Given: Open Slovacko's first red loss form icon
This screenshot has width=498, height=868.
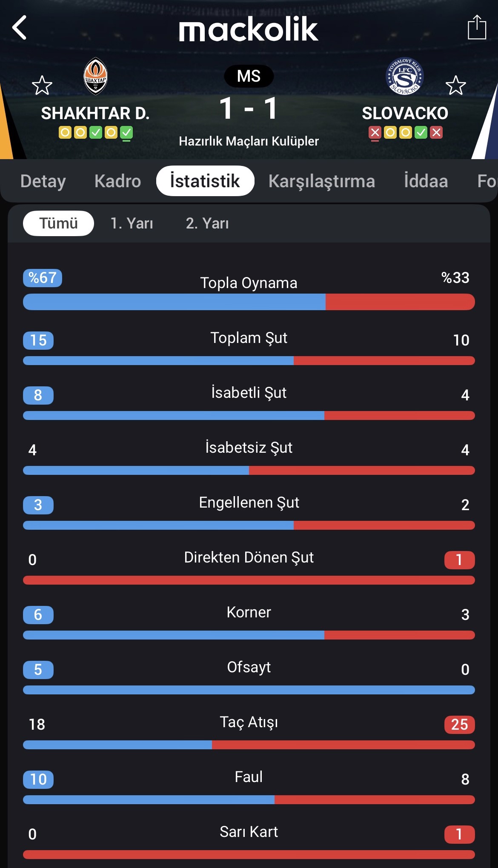Looking at the screenshot, I should point(375,133).
